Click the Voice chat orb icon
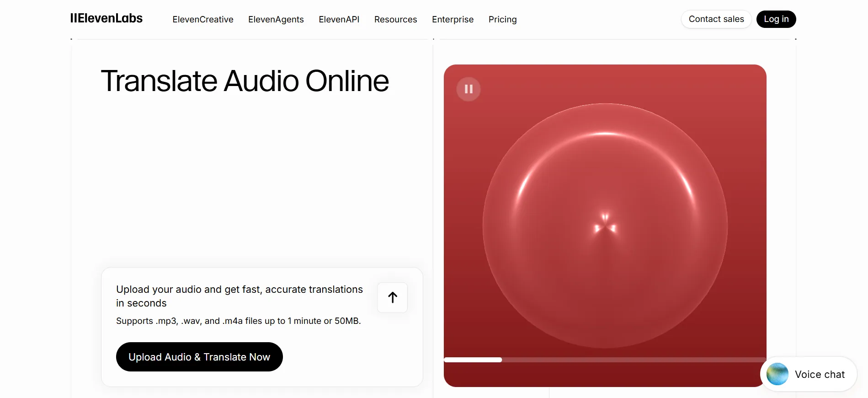 (x=777, y=374)
